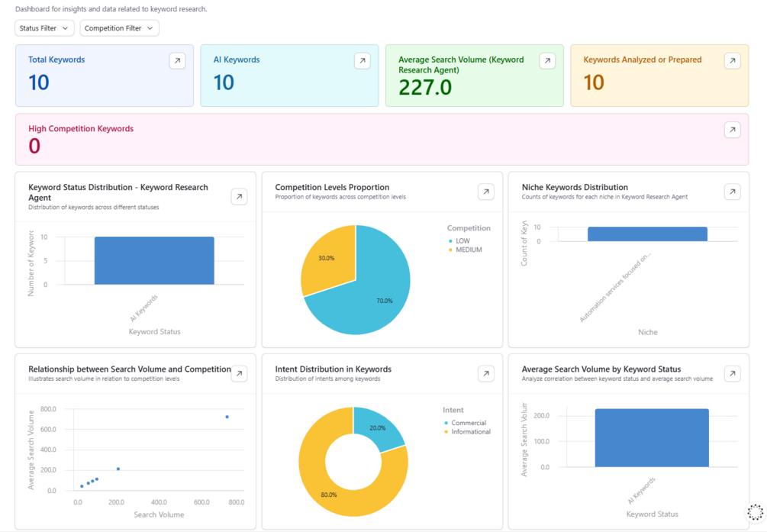767x532 pixels.
Task: Click the LOW legend entry in Competition chart
Action: pyautogui.click(x=459, y=240)
